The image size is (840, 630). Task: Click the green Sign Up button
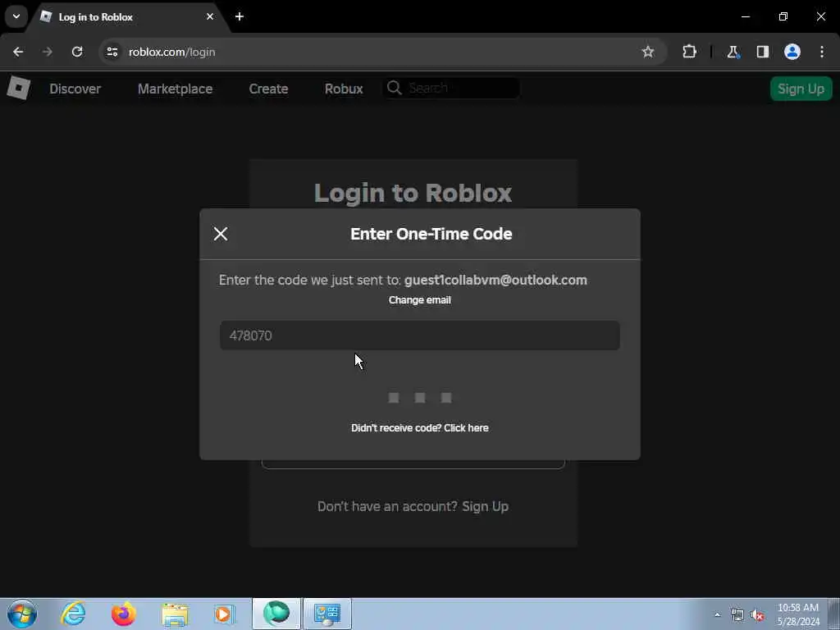tap(801, 89)
